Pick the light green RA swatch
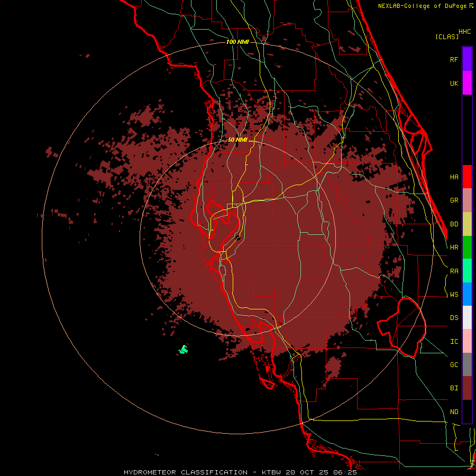Viewport: 476px width, 476px height. pyautogui.click(x=467, y=271)
